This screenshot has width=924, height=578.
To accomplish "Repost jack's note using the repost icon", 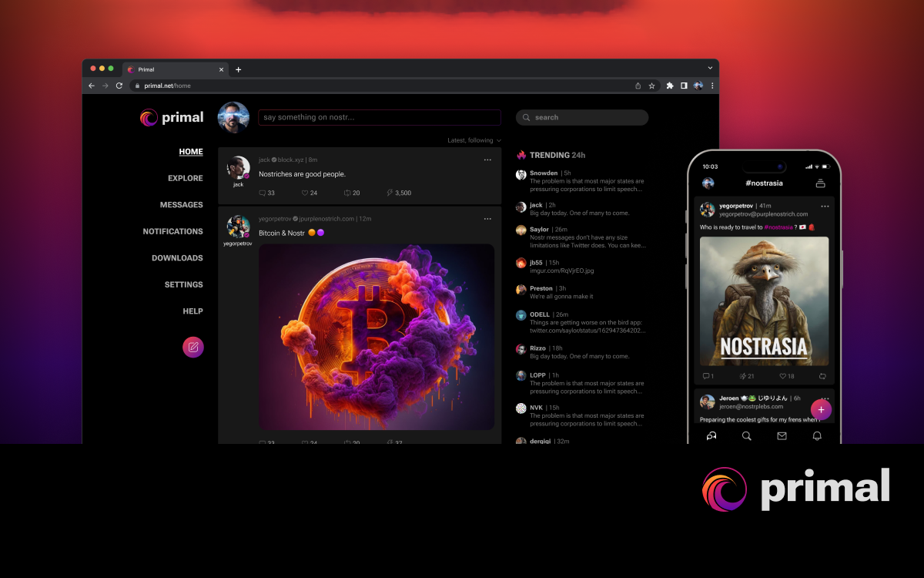I will tap(347, 193).
